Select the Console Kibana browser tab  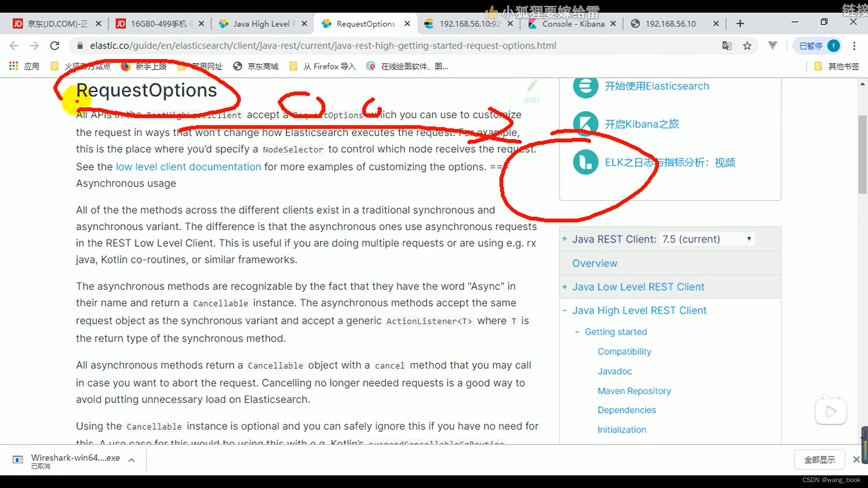point(569,24)
